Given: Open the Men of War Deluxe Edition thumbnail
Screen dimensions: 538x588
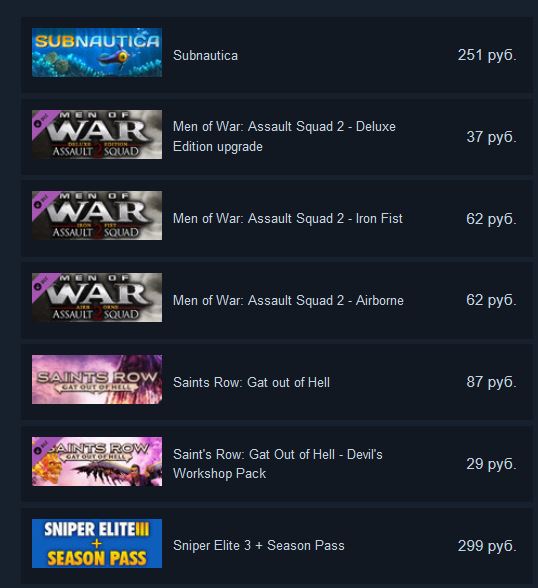Looking at the screenshot, I should point(97,134).
